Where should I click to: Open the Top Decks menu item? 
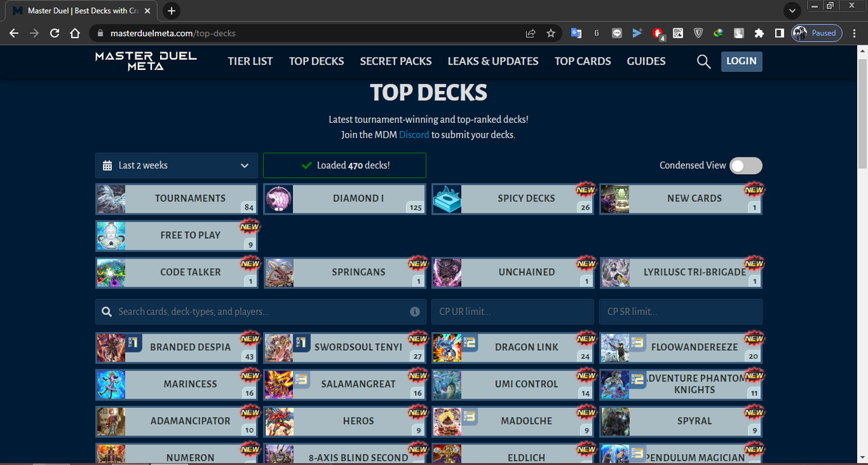(x=317, y=61)
